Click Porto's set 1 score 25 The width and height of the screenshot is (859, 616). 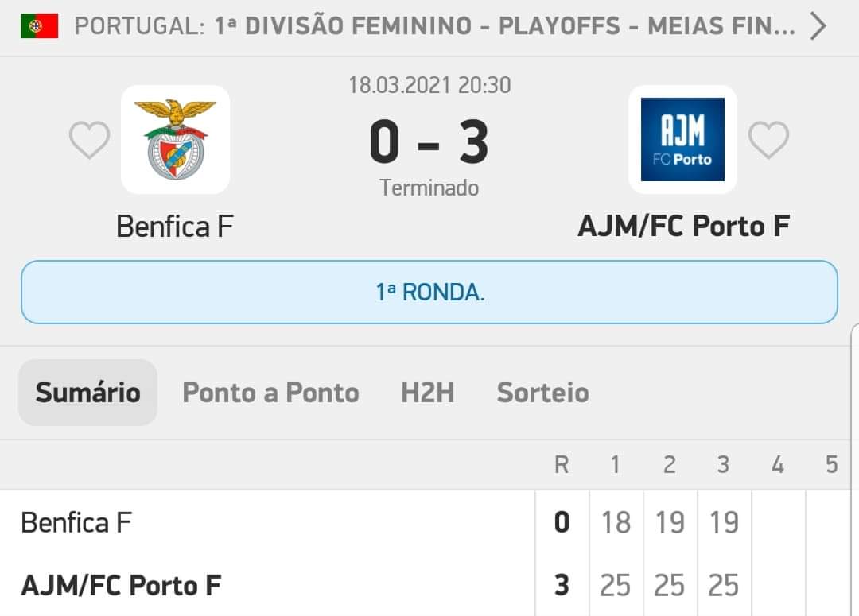pos(615,585)
